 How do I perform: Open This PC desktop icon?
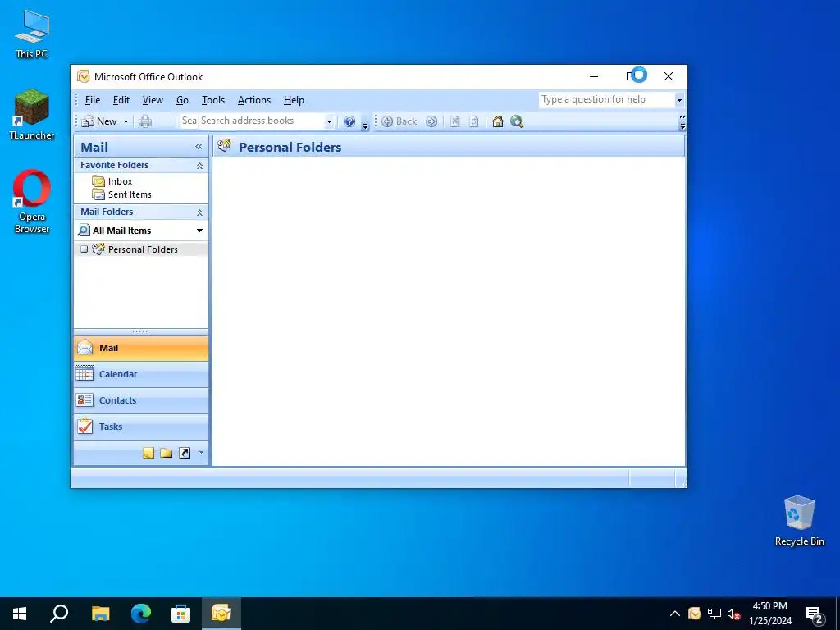point(32,34)
